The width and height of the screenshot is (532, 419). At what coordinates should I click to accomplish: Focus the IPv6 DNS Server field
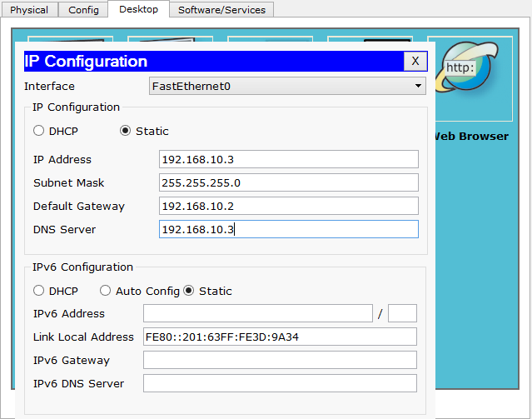280,383
